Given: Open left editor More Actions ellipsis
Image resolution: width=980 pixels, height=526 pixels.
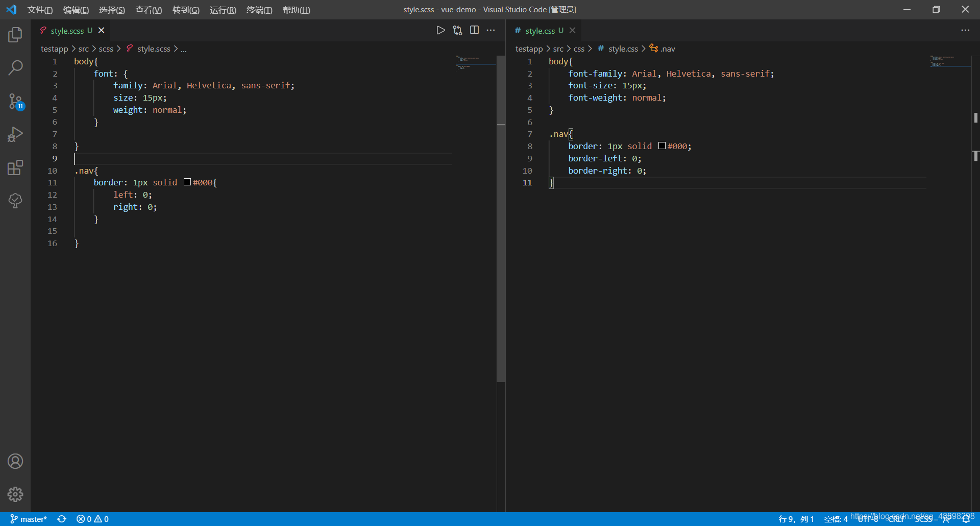Looking at the screenshot, I should [491, 31].
